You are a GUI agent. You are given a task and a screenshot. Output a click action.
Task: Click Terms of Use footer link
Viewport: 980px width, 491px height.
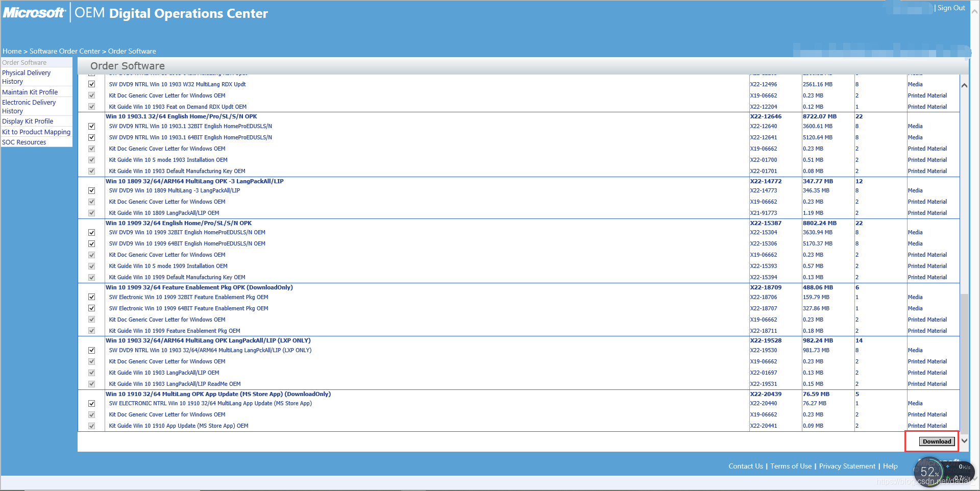[791, 466]
